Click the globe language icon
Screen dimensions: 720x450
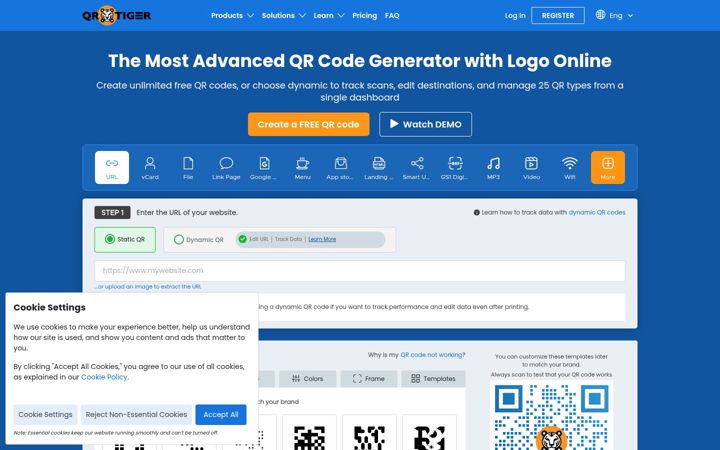point(600,15)
